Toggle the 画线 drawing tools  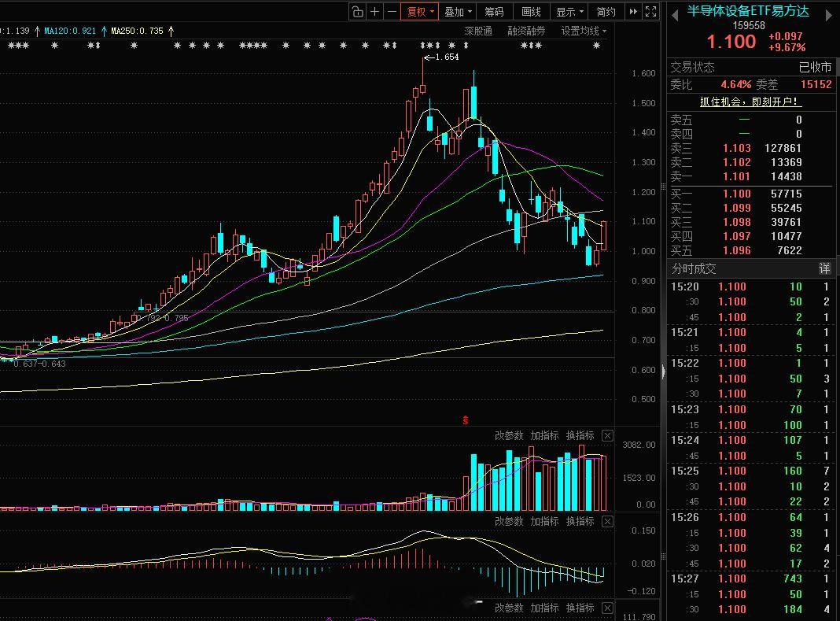click(x=531, y=11)
